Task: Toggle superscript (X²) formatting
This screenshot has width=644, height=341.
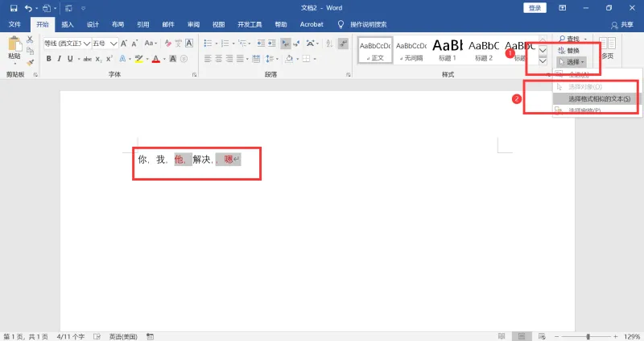Action: tap(109, 59)
